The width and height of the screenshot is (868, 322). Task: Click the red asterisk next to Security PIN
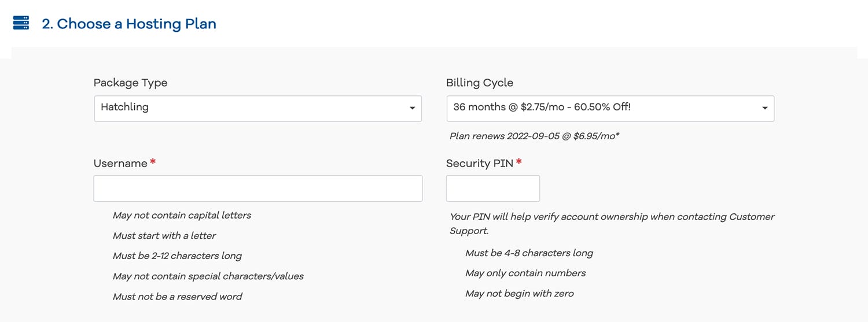tap(519, 162)
